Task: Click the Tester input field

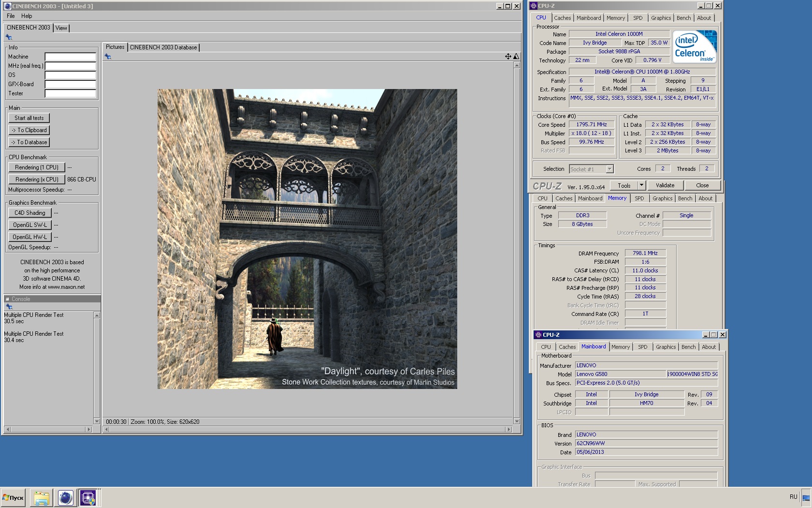Action: (70, 93)
